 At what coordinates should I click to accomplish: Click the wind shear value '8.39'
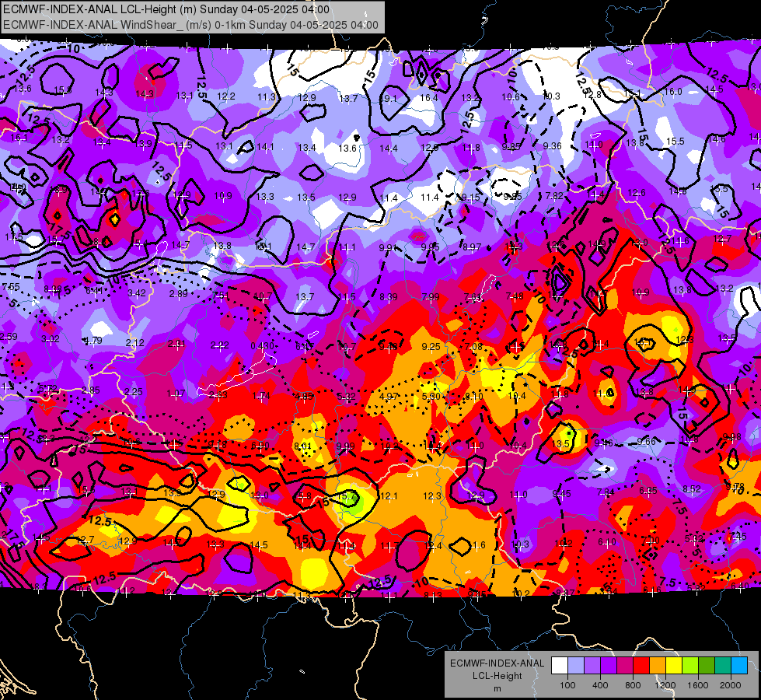click(x=389, y=297)
